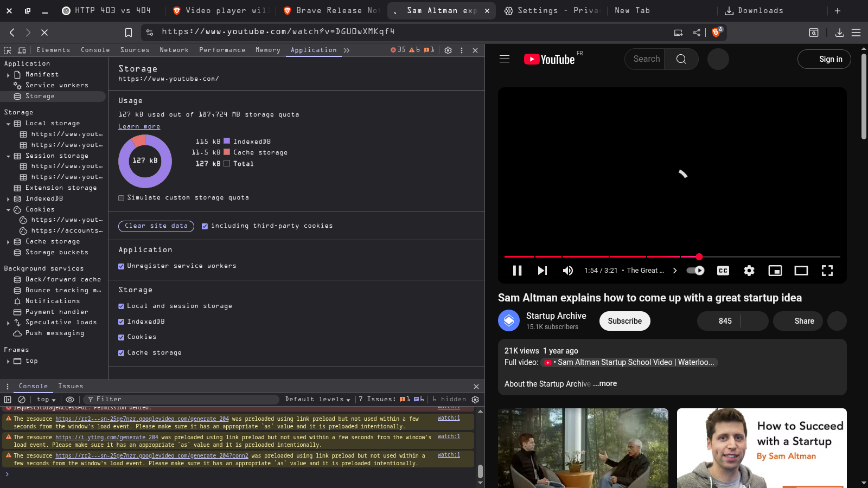Viewport: 868px width, 488px height.
Task: Open video player settings gear
Action: (x=749, y=271)
